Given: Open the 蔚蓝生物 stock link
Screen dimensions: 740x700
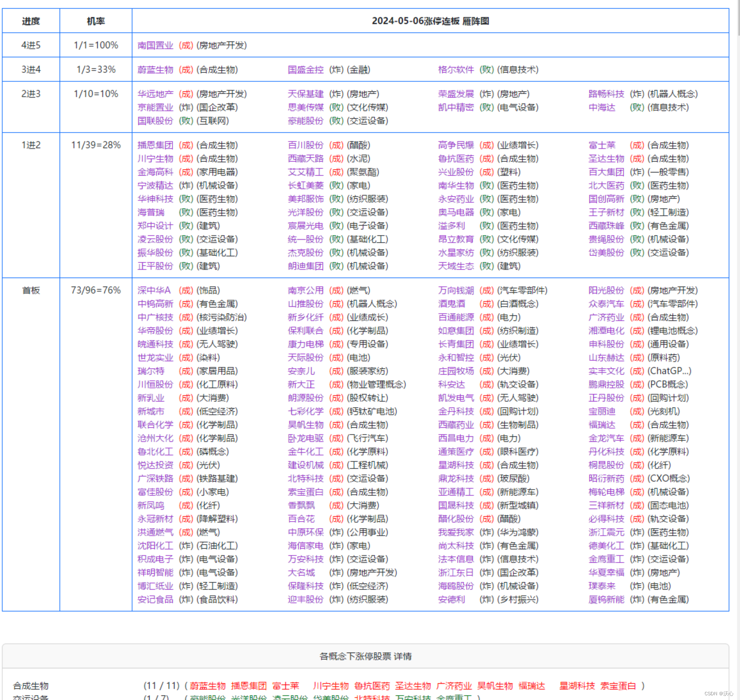Looking at the screenshot, I should click(155, 70).
